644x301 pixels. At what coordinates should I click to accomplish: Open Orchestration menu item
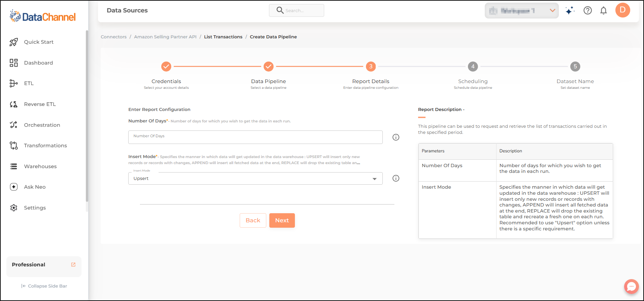coord(42,125)
